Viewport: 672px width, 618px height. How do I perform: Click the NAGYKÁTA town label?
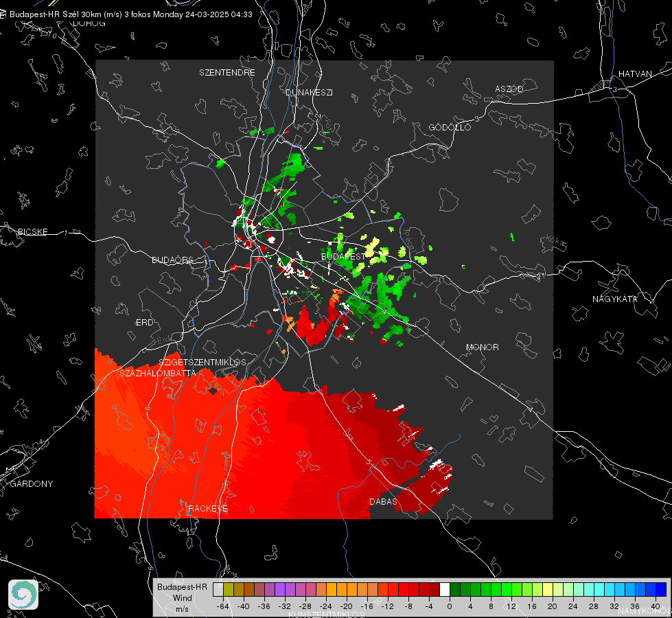615,299
